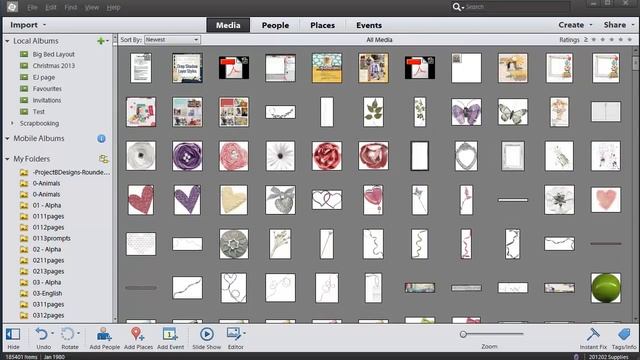This screenshot has height=360, width=640.
Task: Open the 0312pages folder
Action: coord(48,316)
